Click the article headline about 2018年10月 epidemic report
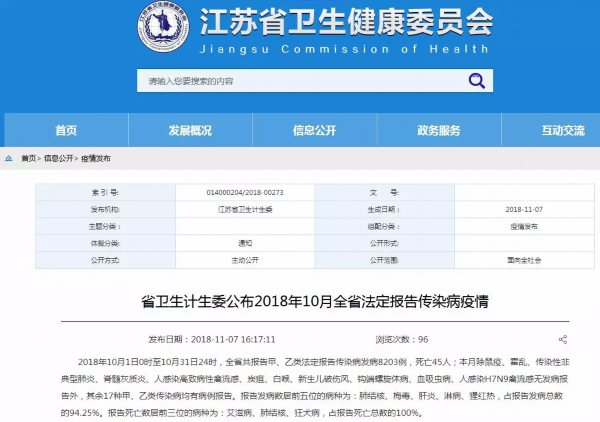The width and height of the screenshot is (600, 422). 315,301
